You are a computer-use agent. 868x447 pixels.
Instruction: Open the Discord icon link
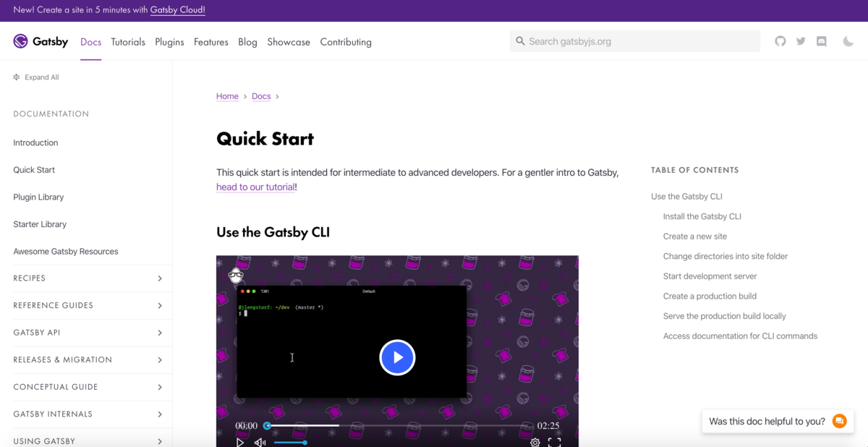(x=822, y=41)
